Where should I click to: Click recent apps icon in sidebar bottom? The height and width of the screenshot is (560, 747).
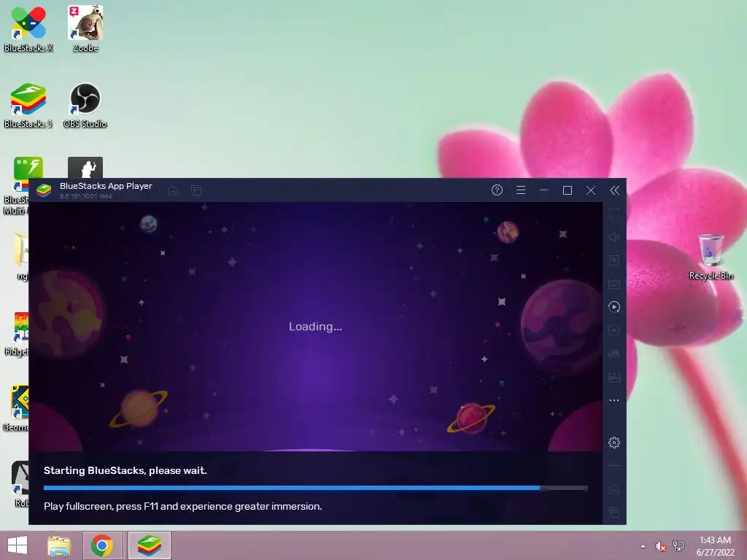614,513
